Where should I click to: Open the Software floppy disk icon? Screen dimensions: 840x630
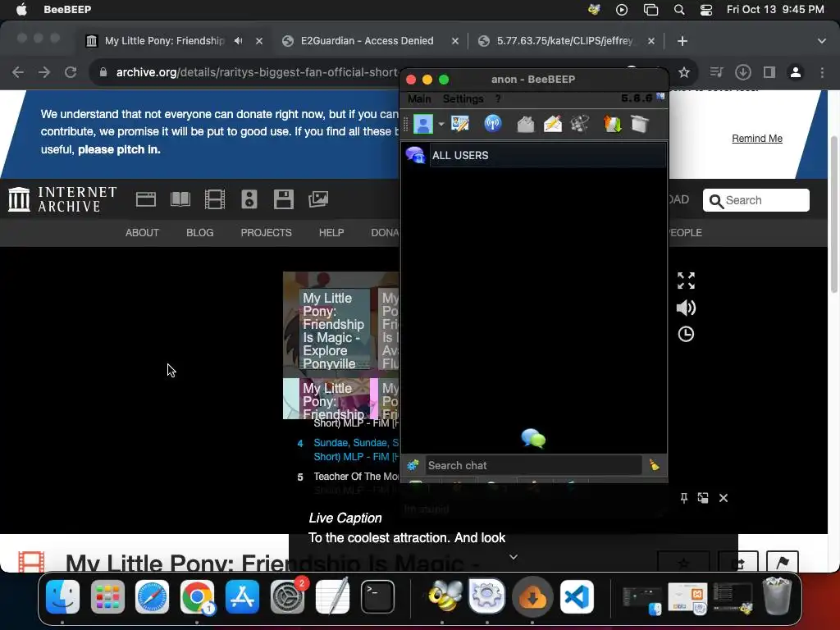(283, 199)
